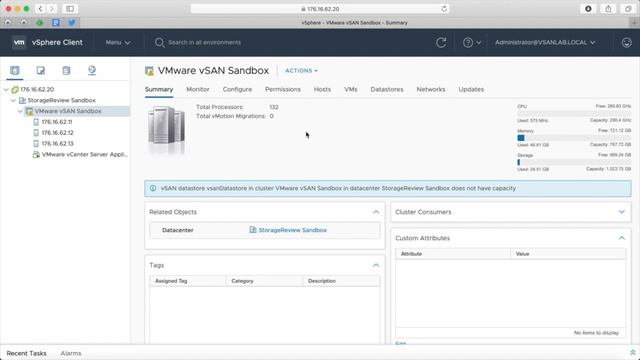Switch to the Hosts tab
The width and height of the screenshot is (640, 360).
[322, 89]
